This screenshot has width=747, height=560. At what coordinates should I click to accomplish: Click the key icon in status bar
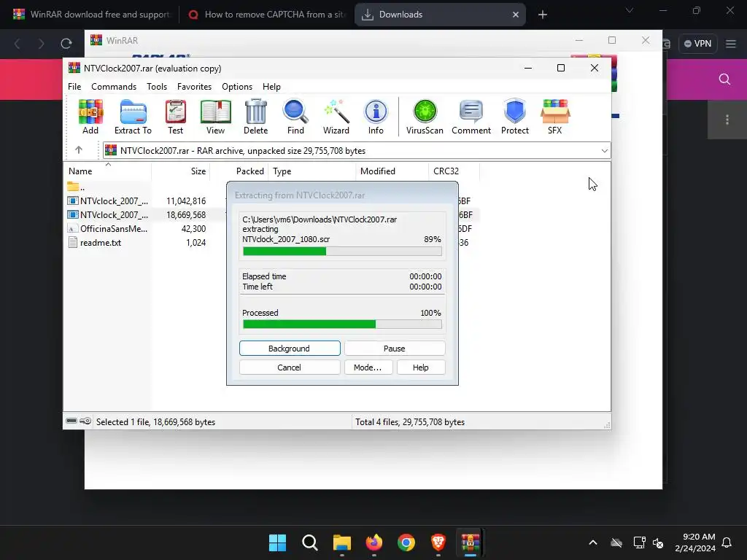(85, 421)
